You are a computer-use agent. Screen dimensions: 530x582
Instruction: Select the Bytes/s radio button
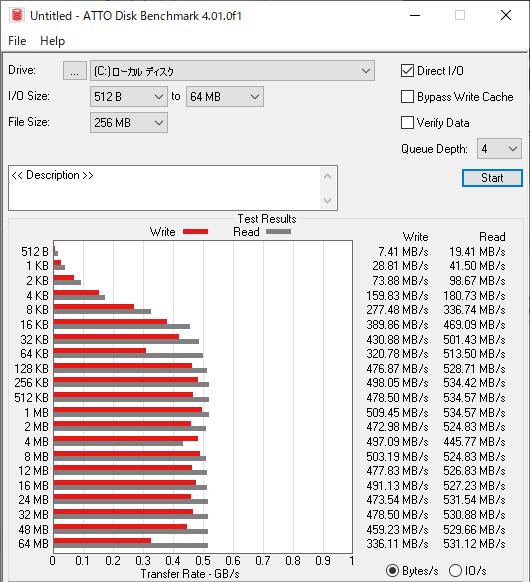tap(392, 570)
